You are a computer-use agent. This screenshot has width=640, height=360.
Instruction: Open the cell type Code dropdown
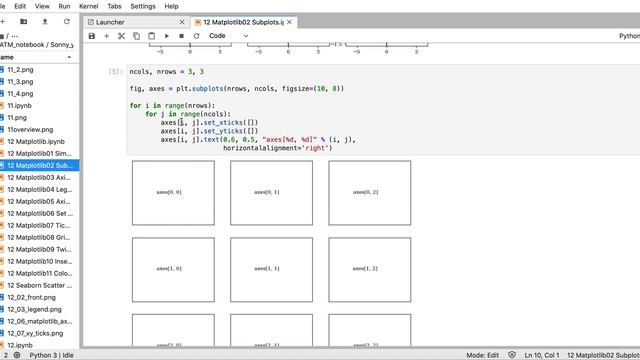(228, 36)
